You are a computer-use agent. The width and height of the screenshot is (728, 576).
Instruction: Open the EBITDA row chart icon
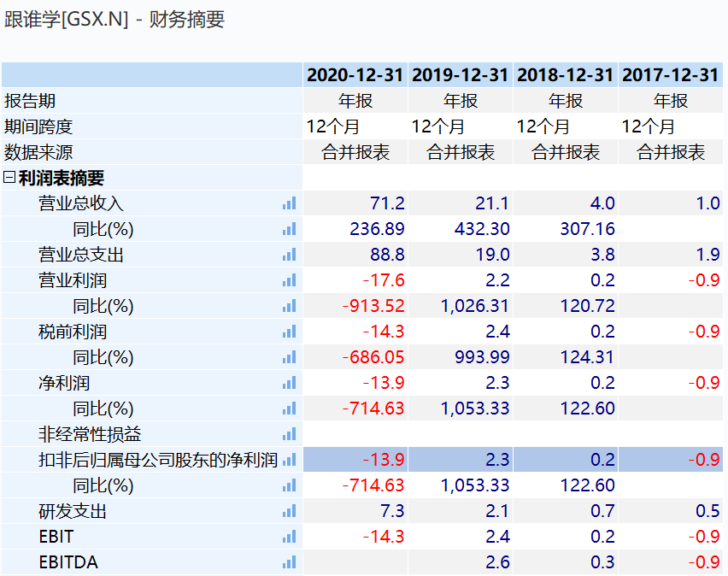point(289,562)
